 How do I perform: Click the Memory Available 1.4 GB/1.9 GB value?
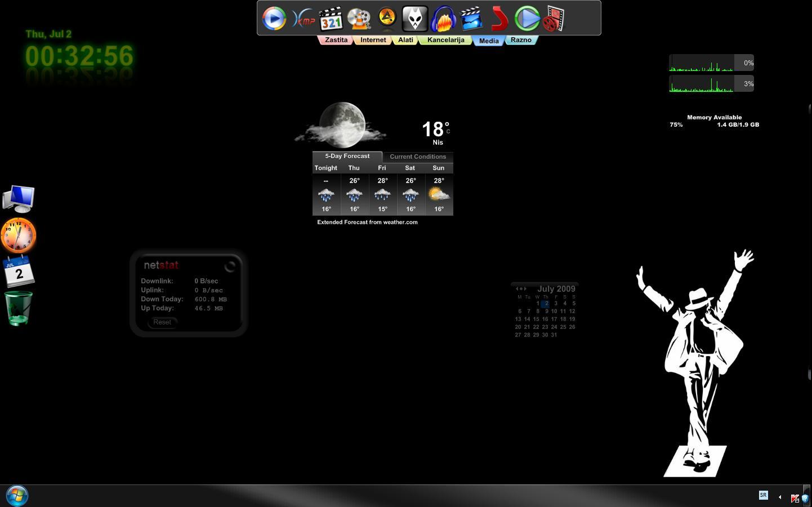(x=738, y=124)
